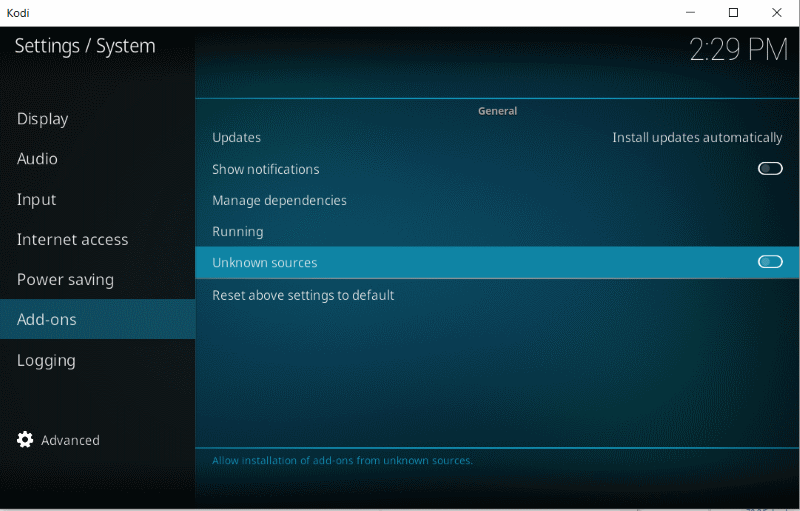The width and height of the screenshot is (800, 511).
Task: Open the Logging settings category
Action: [97, 360]
